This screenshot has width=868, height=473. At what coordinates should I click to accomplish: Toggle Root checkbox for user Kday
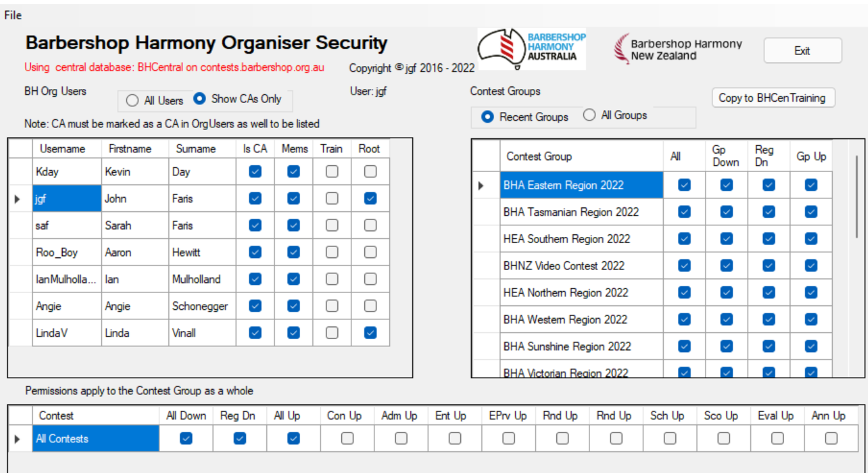tap(370, 172)
